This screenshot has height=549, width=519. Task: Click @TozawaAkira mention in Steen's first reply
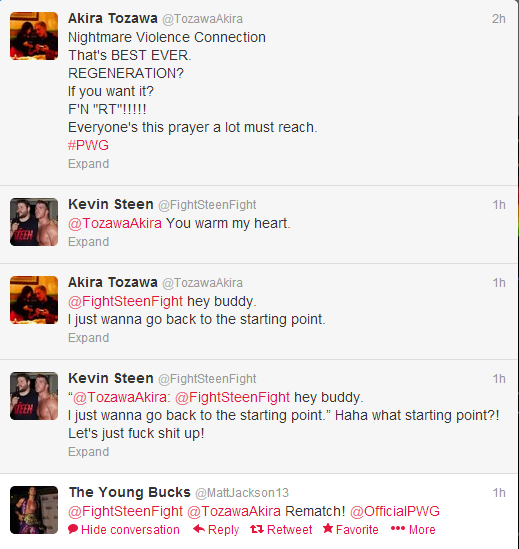(115, 223)
